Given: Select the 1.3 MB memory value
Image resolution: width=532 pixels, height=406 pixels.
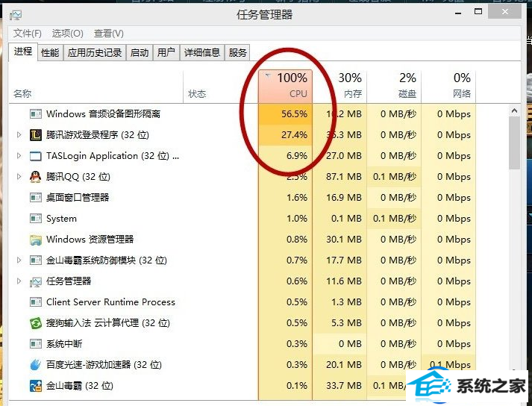Looking at the screenshot, I should (x=346, y=302).
